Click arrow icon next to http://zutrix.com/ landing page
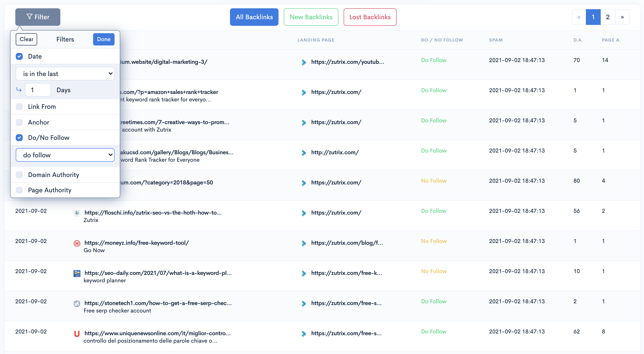The image size is (644, 354). click(x=303, y=153)
